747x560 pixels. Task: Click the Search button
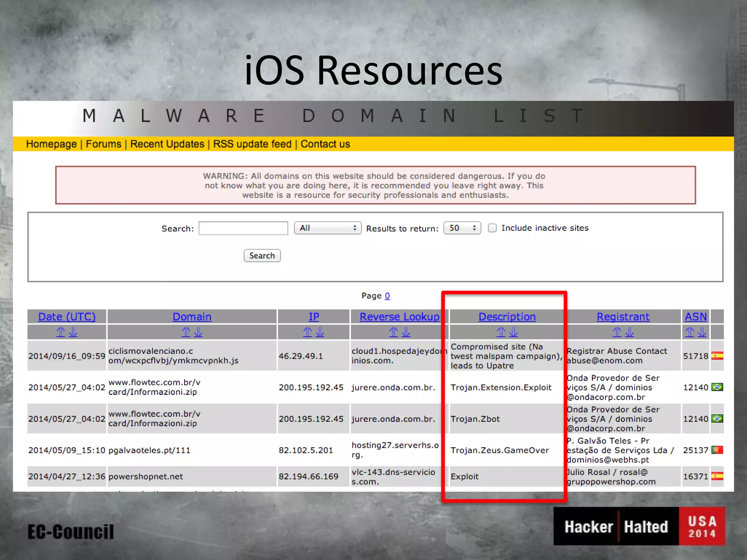(262, 256)
